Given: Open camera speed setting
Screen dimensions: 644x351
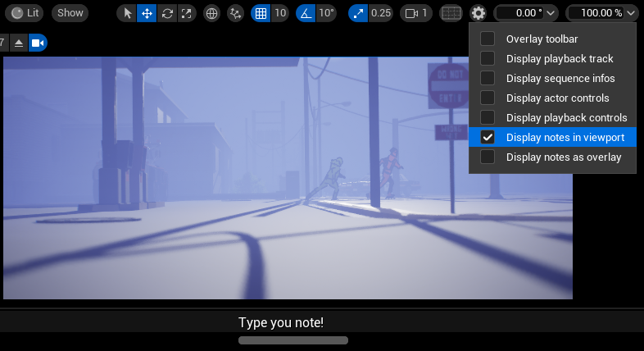Looking at the screenshot, I should 416,13.
